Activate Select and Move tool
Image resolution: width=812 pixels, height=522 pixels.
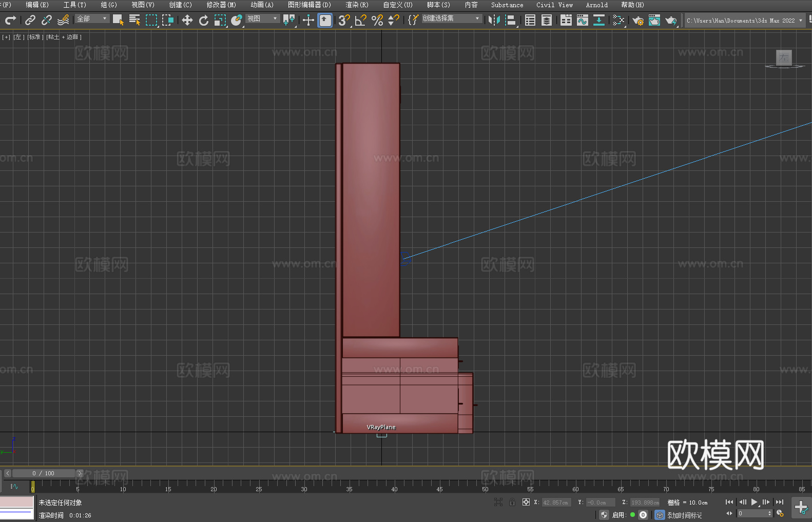(x=187, y=20)
